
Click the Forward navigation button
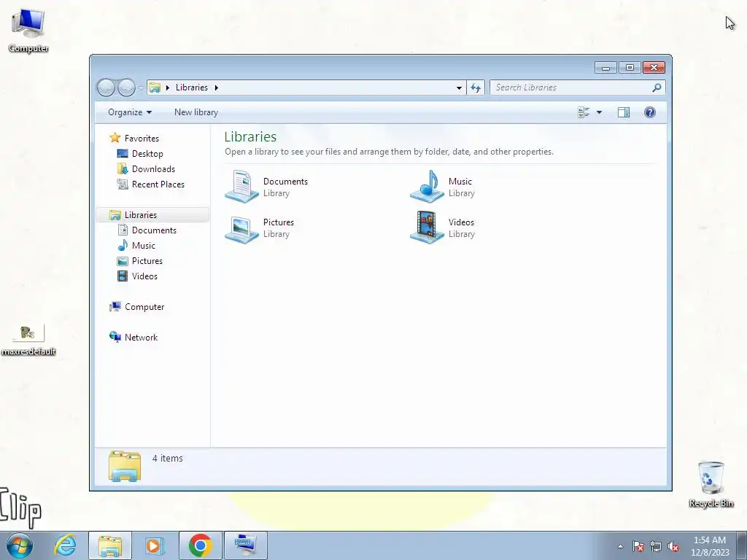click(126, 87)
